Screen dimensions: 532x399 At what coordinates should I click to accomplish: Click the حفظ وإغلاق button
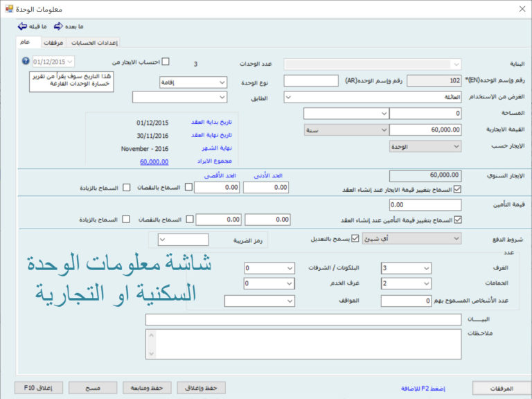(x=201, y=388)
